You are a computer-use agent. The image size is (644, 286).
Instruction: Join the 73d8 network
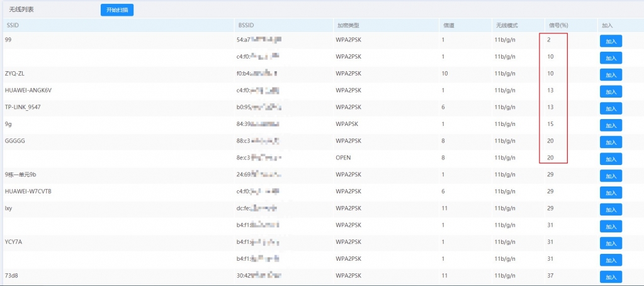(610, 277)
